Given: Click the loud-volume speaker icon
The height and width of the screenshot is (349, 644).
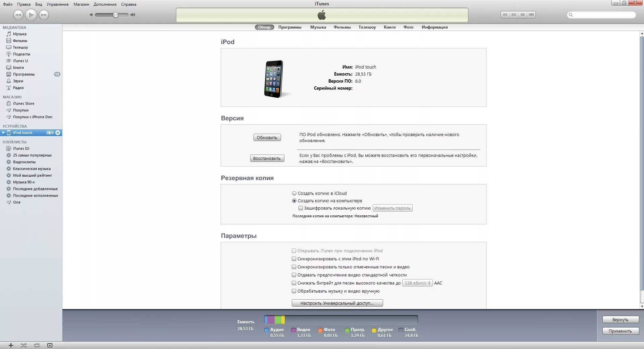Looking at the screenshot, I should point(133,15).
